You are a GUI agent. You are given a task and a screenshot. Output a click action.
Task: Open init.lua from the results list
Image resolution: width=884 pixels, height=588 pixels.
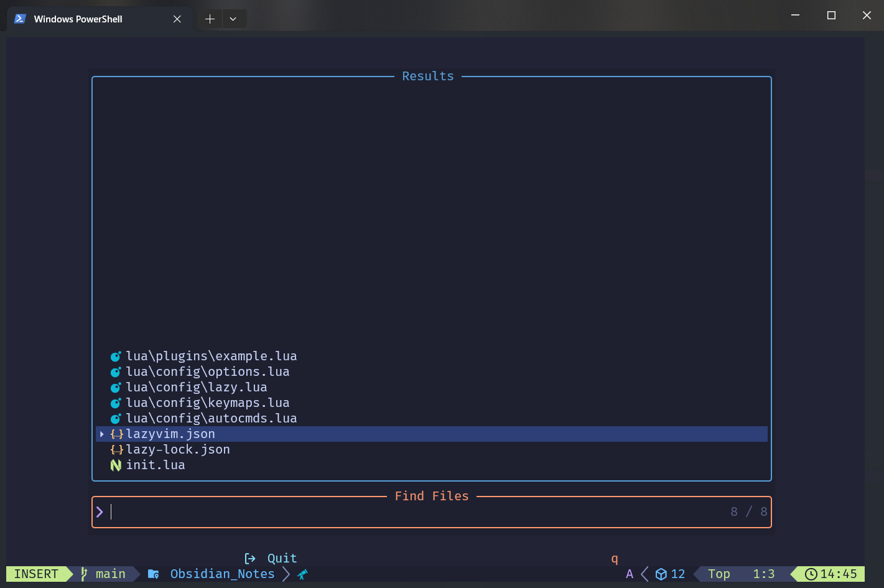pyautogui.click(x=156, y=465)
